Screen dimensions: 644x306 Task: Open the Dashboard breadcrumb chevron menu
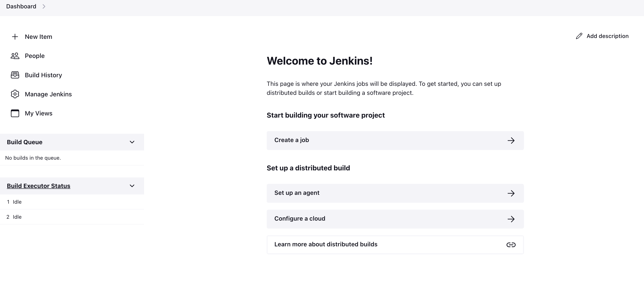[x=44, y=6]
